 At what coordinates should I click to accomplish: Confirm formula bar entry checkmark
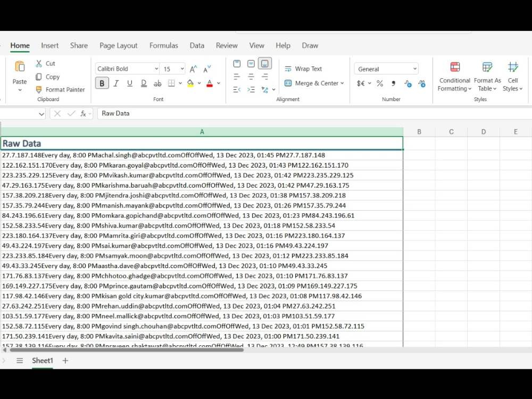(x=71, y=114)
